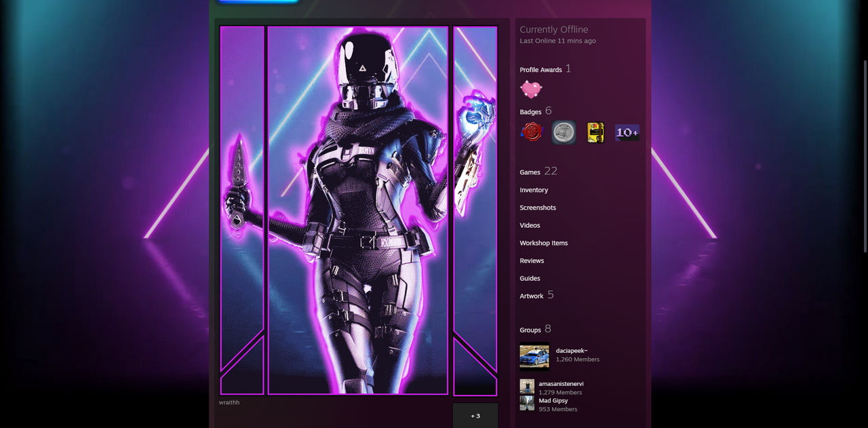Open the Workshop Items page
The width and height of the screenshot is (868, 428).
point(543,243)
